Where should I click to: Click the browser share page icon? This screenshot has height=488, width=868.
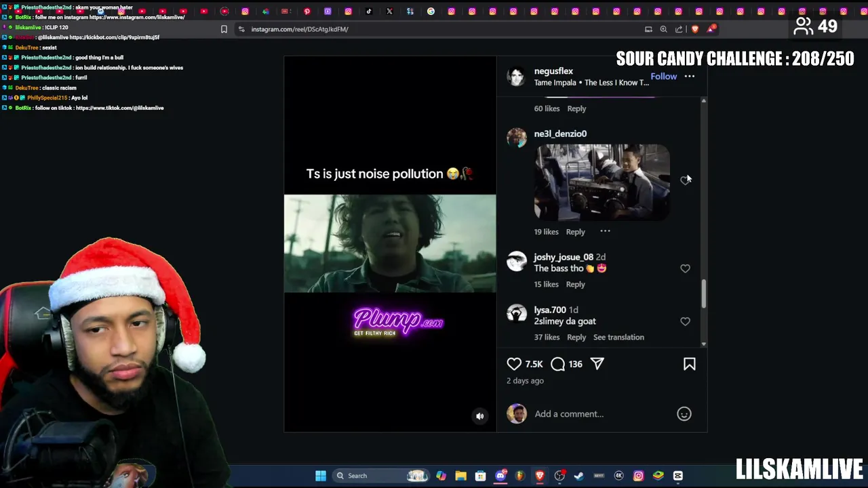pos(679,29)
